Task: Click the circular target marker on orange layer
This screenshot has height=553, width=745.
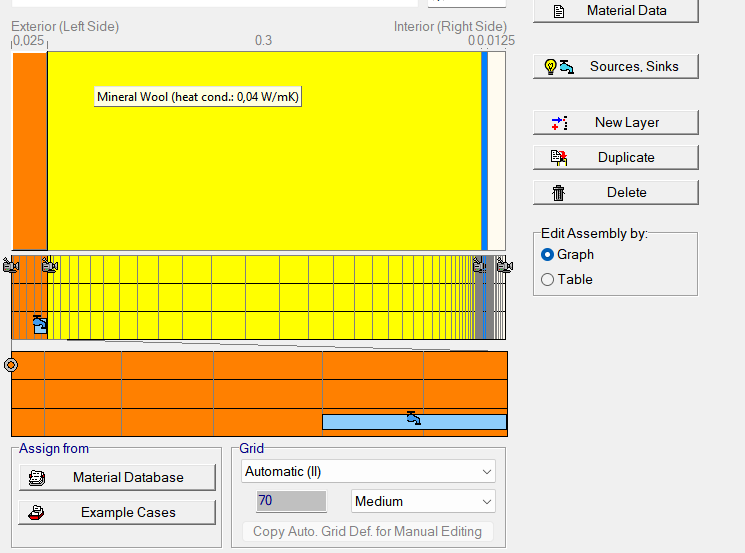Action: tap(11, 365)
